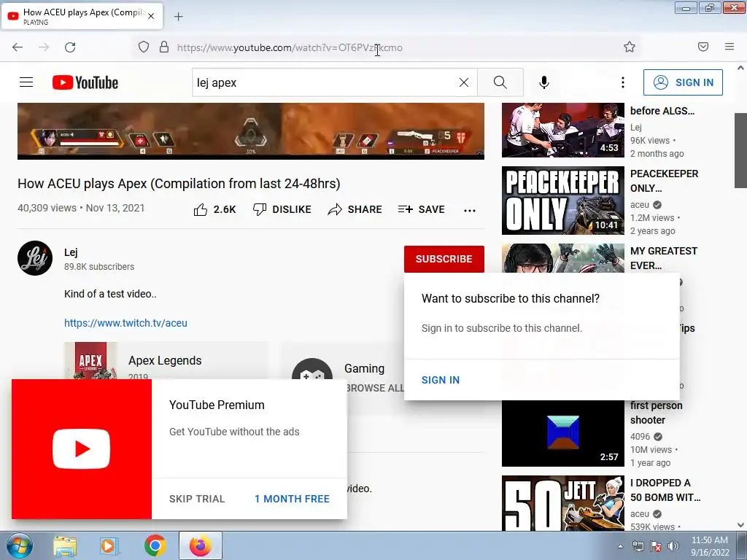Click the top-right SIGN IN button

tap(683, 82)
